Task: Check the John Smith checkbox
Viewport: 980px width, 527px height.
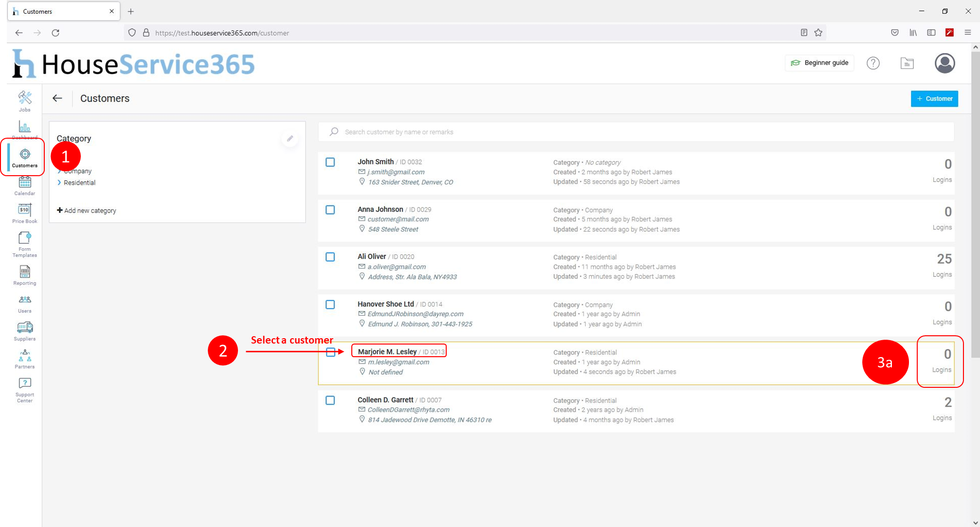Action: click(330, 162)
